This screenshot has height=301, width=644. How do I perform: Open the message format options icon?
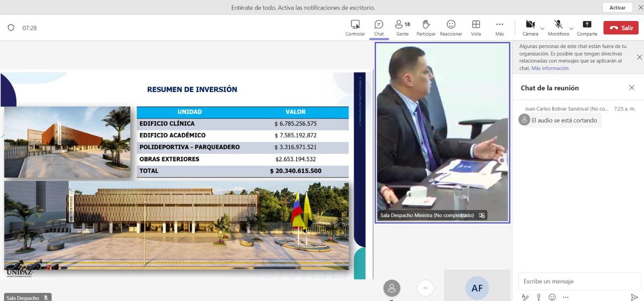coord(524,297)
